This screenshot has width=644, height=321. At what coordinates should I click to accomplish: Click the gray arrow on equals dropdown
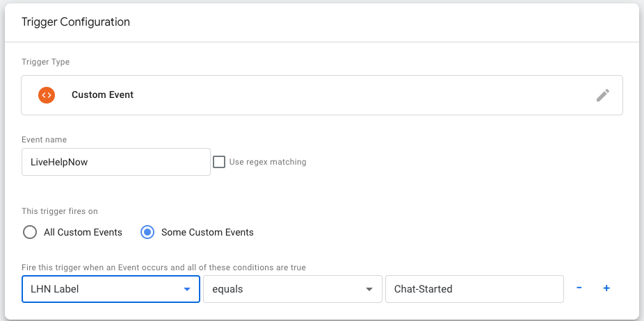[369, 290]
